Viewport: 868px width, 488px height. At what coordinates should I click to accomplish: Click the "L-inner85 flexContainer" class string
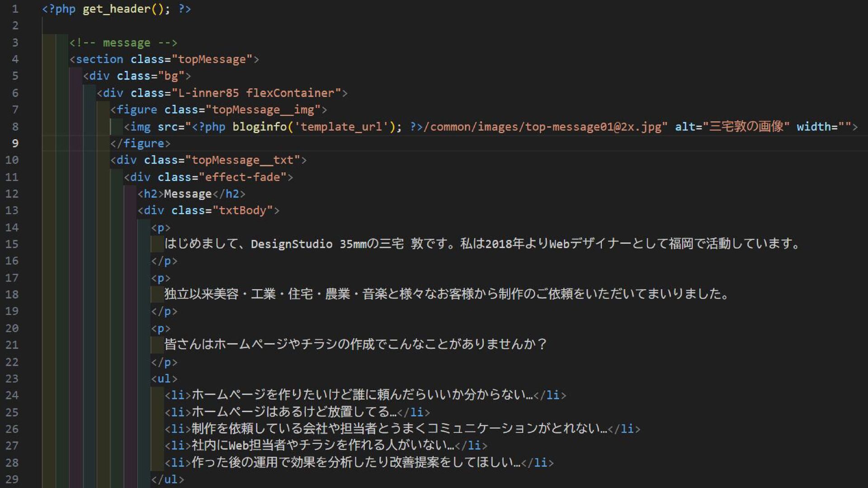point(259,93)
